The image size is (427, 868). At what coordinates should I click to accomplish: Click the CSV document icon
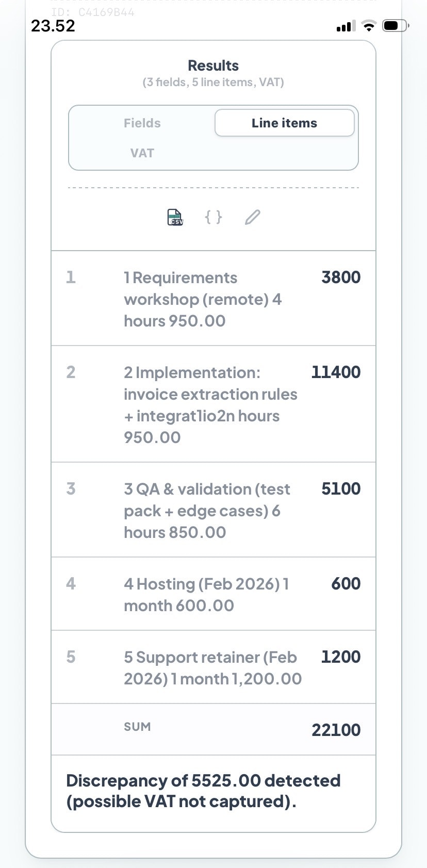click(x=175, y=217)
